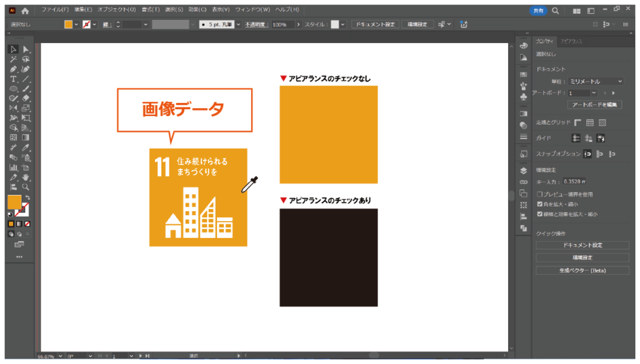Click the blue 共有 share button

[x=538, y=11]
